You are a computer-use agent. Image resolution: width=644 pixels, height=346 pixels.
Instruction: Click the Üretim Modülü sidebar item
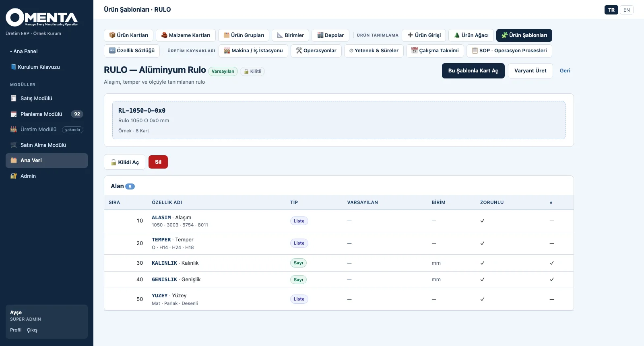coord(47,130)
